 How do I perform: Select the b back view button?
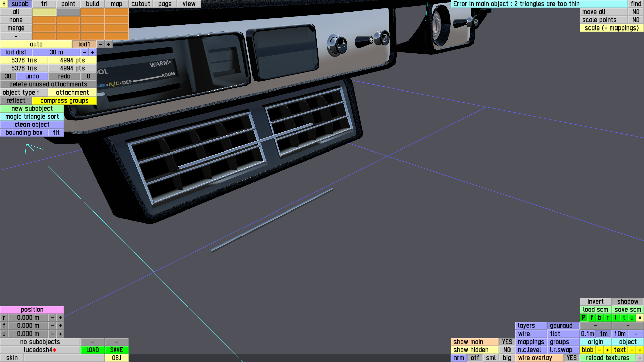point(599,318)
